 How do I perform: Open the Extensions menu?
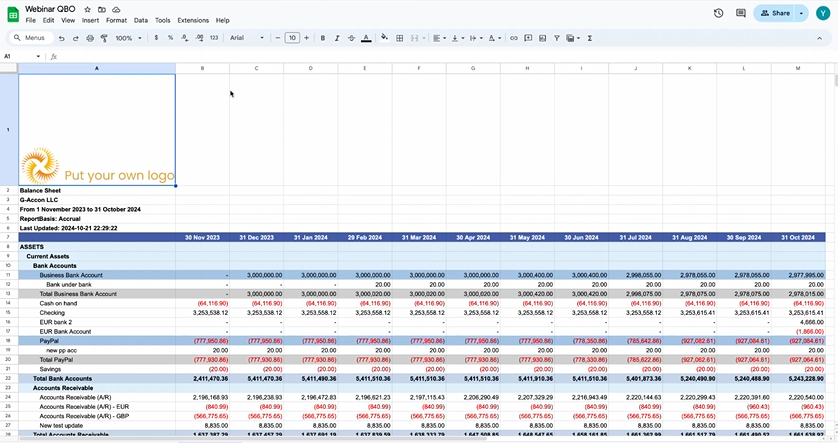(x=193, y=20)
